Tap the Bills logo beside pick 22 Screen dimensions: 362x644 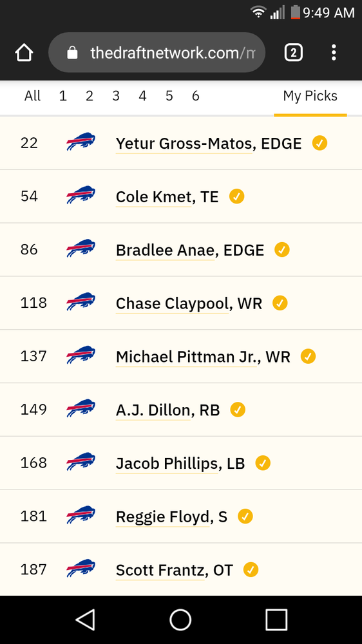pos(81,142)
